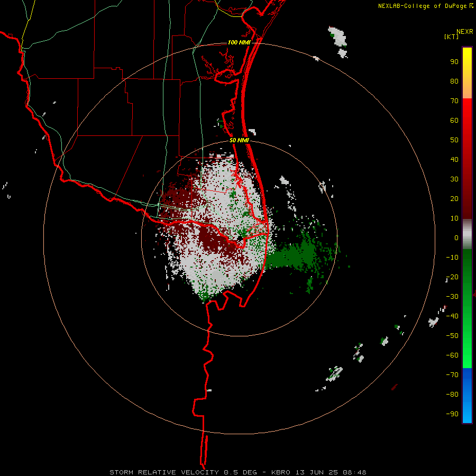Click the -80 value on the velocity scale
The image size is (476, 476).
452,395
